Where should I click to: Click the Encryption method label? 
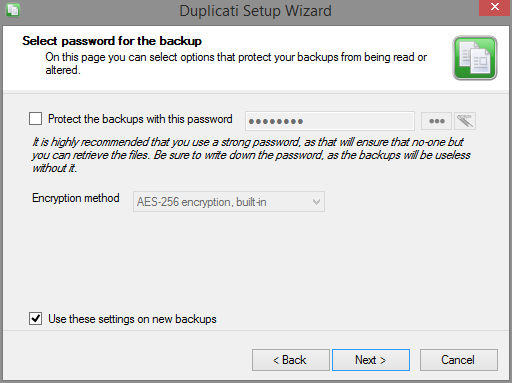[76, 198]
